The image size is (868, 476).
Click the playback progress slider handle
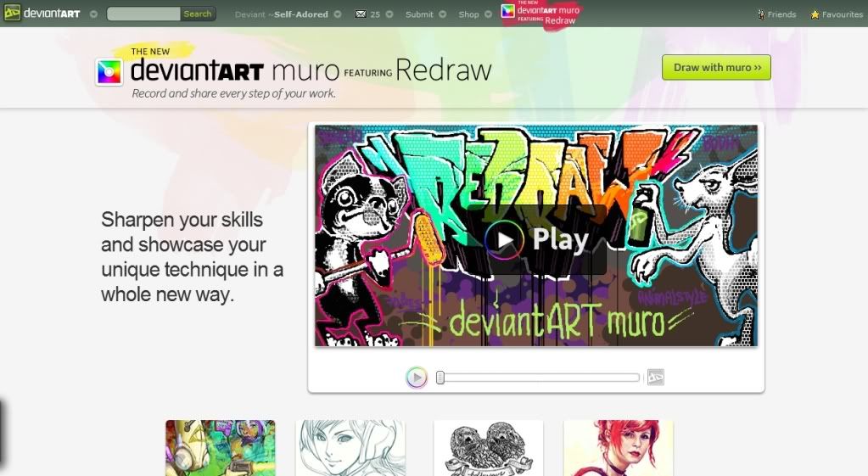pyautogui.click(x=440, y=378)
